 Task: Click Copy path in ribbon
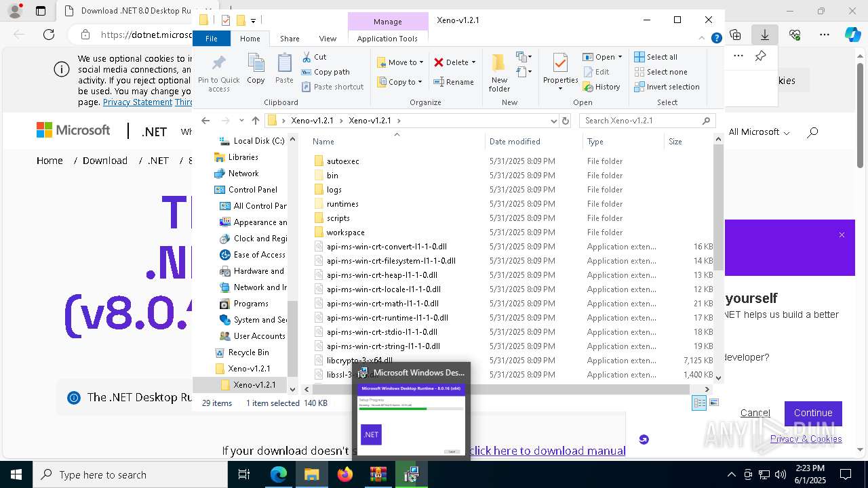coord(325,72)
